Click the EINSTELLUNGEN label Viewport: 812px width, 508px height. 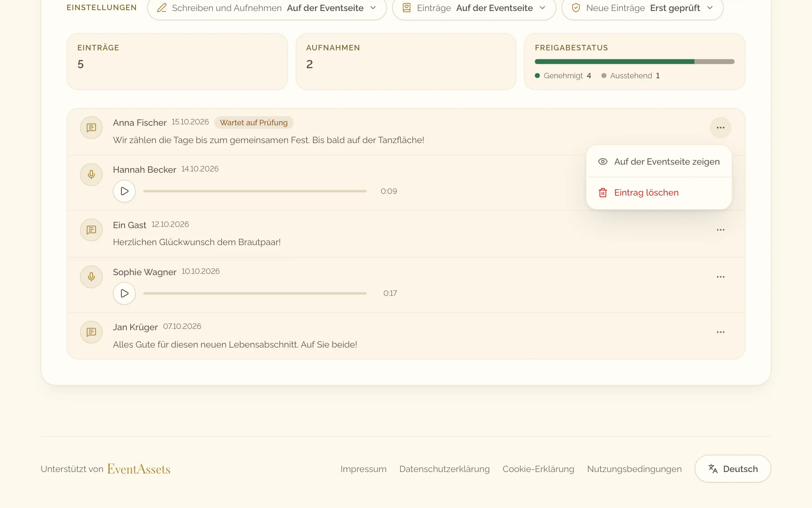101,8
